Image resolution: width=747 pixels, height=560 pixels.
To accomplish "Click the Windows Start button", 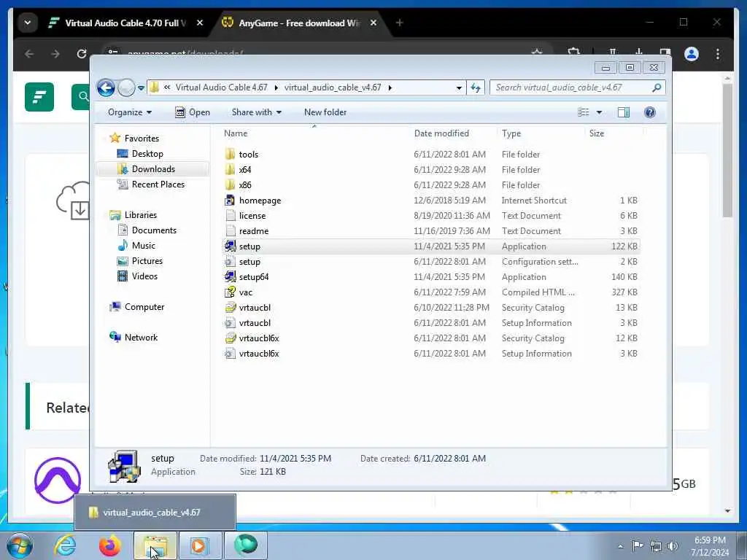I will point(19,545).
